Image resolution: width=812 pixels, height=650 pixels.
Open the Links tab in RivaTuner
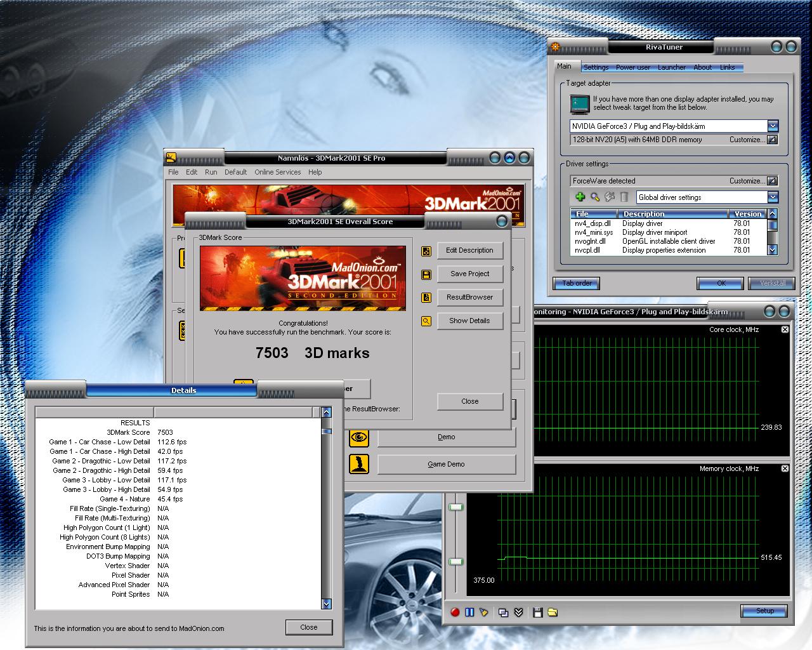[x=728, y=67]
